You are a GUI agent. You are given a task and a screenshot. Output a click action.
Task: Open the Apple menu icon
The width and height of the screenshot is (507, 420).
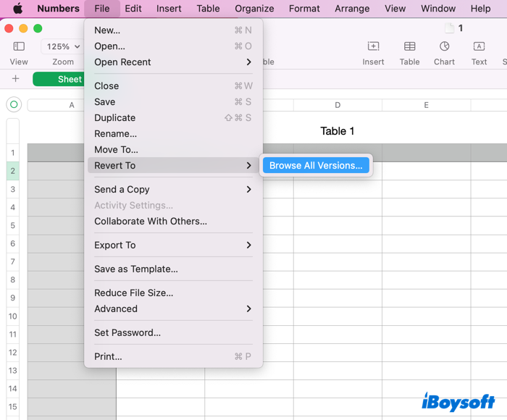17,9
